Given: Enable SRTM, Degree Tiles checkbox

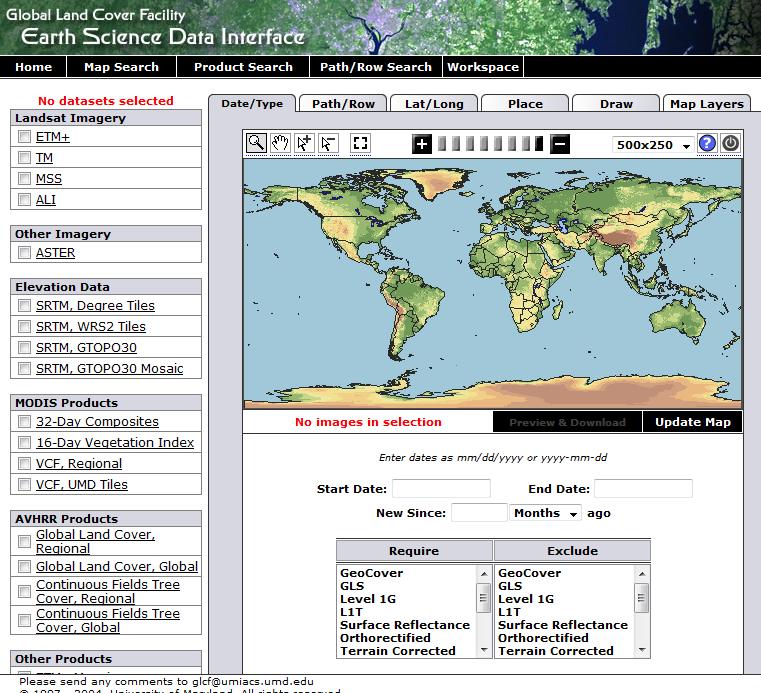Looking at the screenshot, I should pos(24,305).
